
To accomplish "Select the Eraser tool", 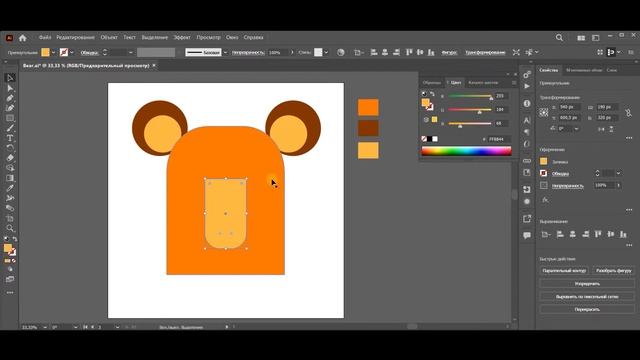I will 10,158.
